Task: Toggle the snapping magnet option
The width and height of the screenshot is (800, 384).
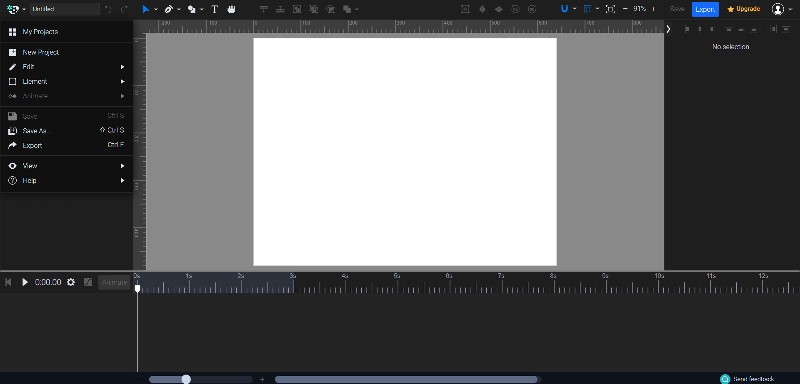Action: pyautogui.click(x=564, y=9)
